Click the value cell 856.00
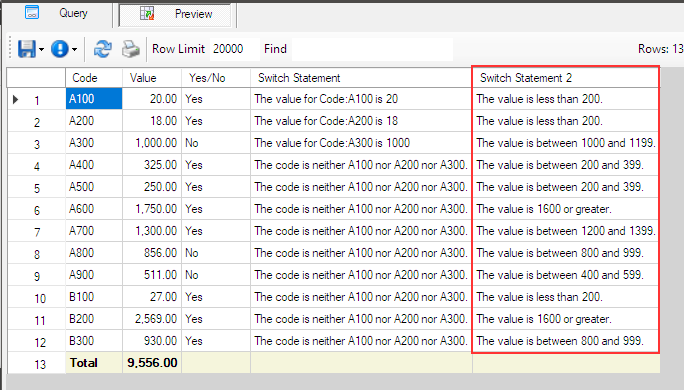 (x=152, y=253)
